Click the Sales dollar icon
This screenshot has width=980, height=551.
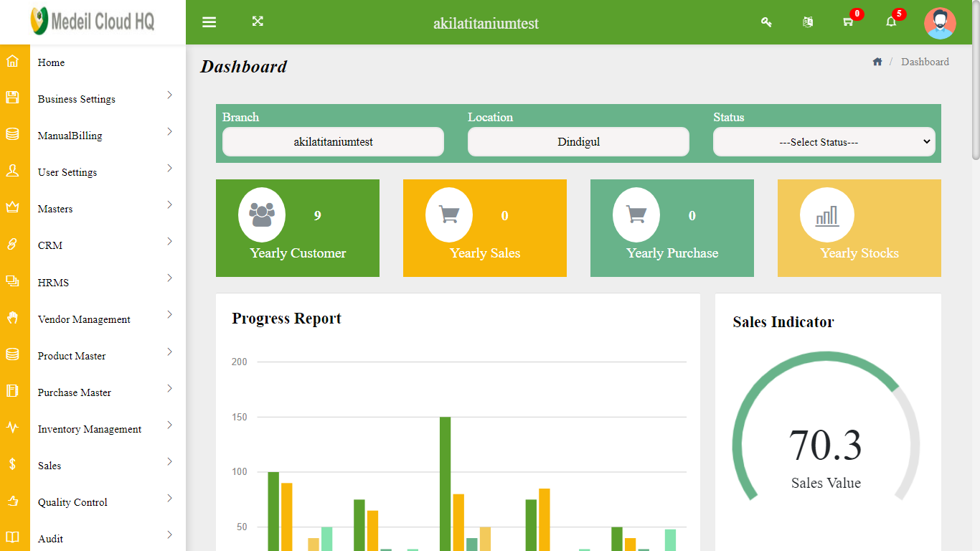12,463
